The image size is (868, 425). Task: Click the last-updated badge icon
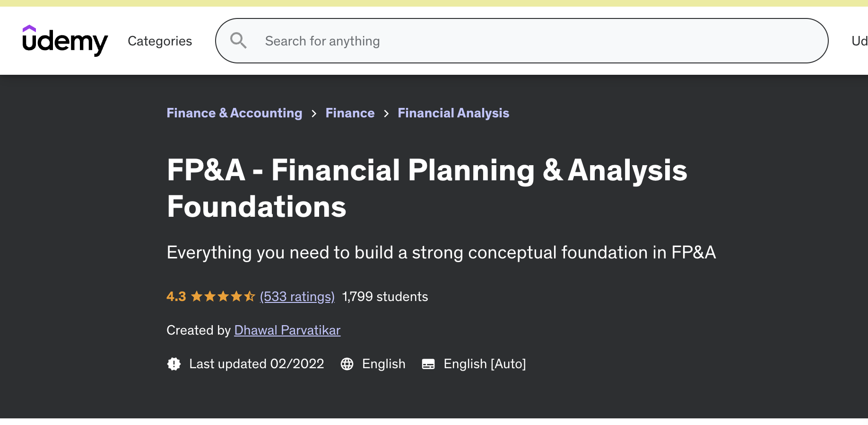tap(174, 364)
